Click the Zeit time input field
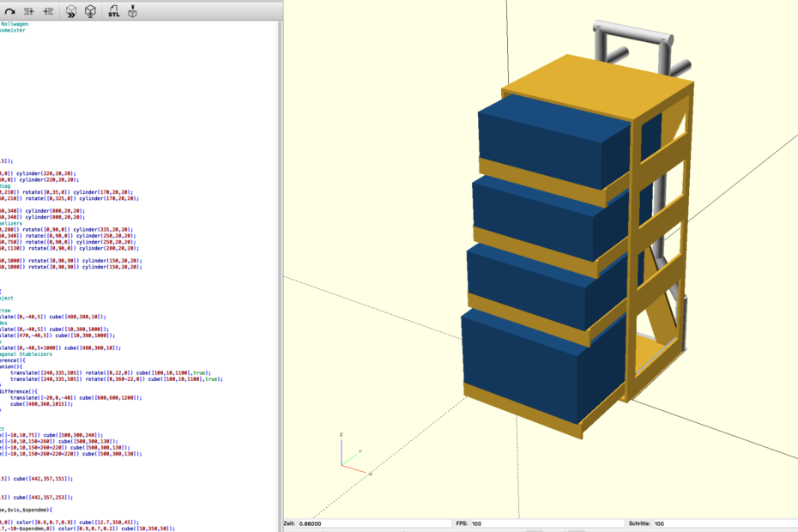The image size is (798, 532). pyautogui.click(x=374, y=523)
